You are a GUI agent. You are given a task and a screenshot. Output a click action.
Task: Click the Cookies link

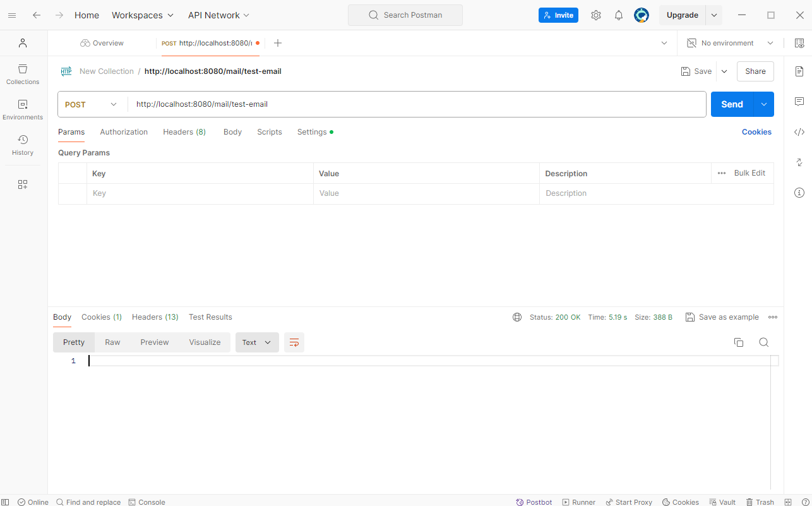click(756, 132)
